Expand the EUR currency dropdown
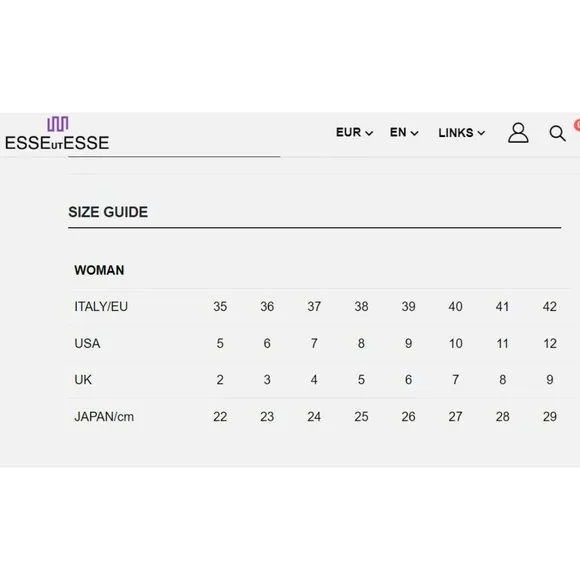This screenshot has width=580, height=580. pyautogui.click(x=354, y=132)
